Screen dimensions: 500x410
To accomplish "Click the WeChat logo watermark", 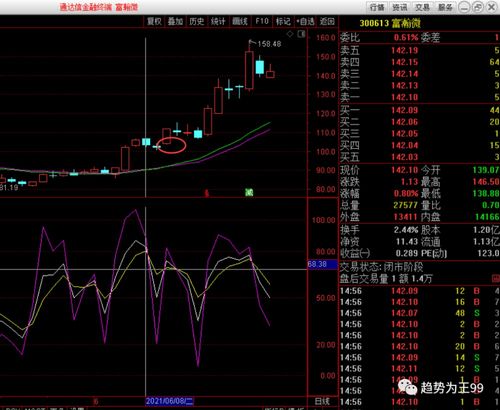I will click(x=408, y=388).
